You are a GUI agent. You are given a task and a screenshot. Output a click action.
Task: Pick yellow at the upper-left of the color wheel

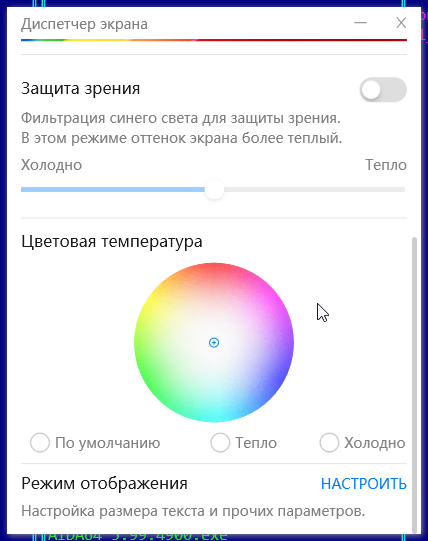click(157, 297)
